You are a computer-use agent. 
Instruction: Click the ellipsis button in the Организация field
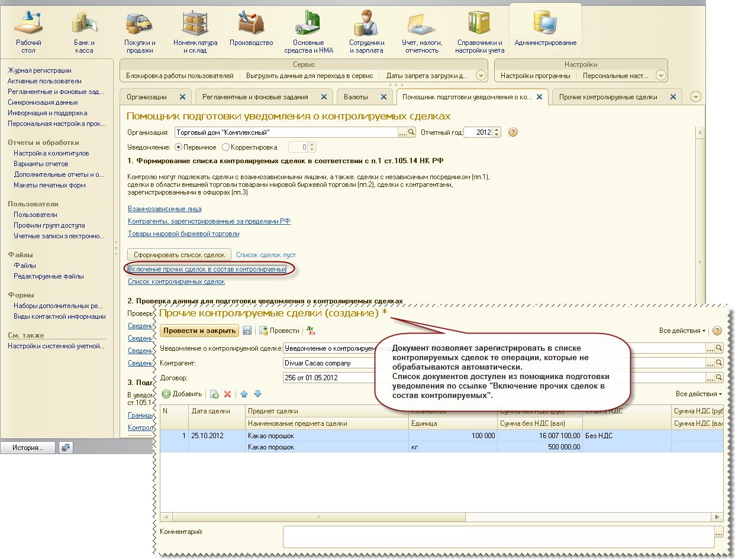[402, 132]
